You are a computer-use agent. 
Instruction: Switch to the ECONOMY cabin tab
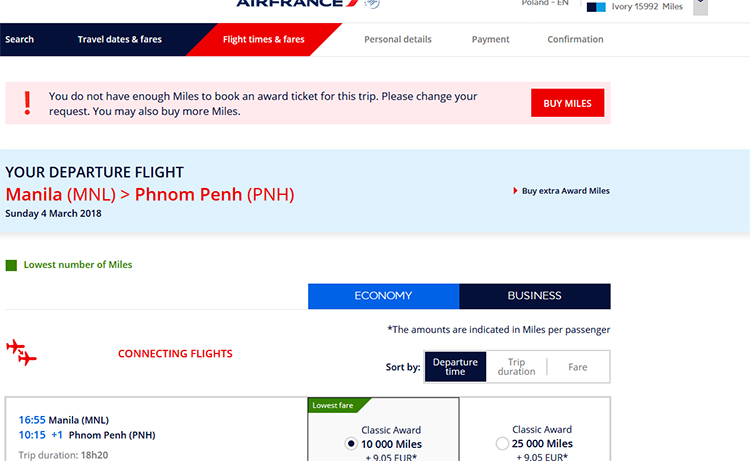384,296
